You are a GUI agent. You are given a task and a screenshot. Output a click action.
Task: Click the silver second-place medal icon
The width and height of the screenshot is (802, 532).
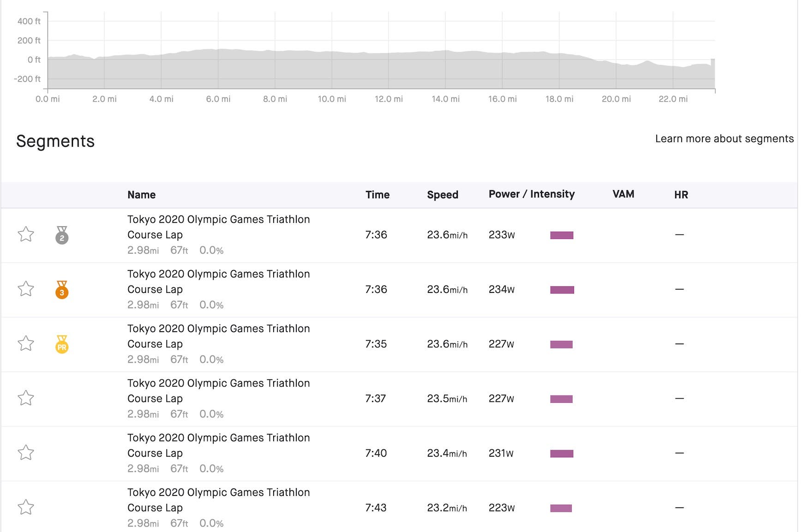62,235
